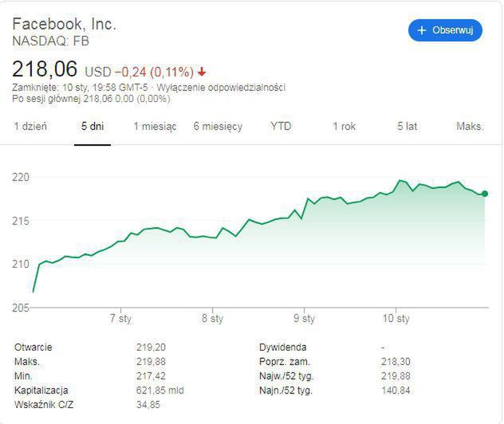This screenshot has width=504, height=424.
Task: Click the 10 sty axis label
Action: click(396, 319)
